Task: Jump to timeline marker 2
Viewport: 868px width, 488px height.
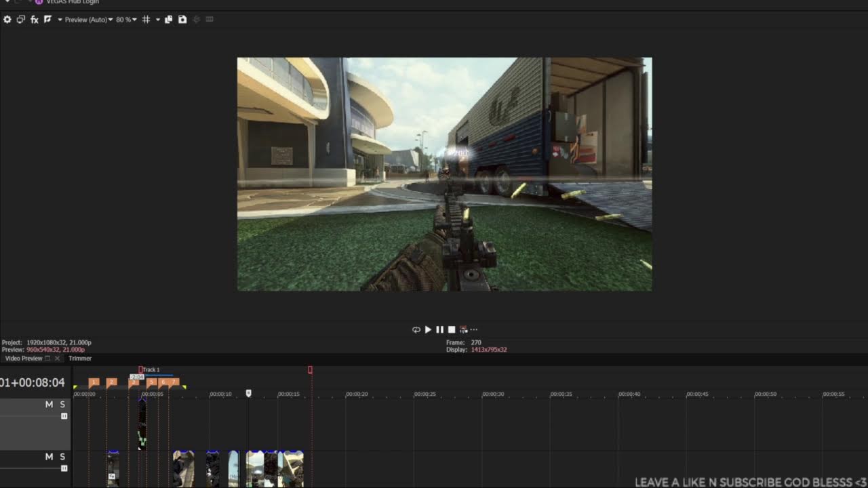Action: (x=111, y=382)
